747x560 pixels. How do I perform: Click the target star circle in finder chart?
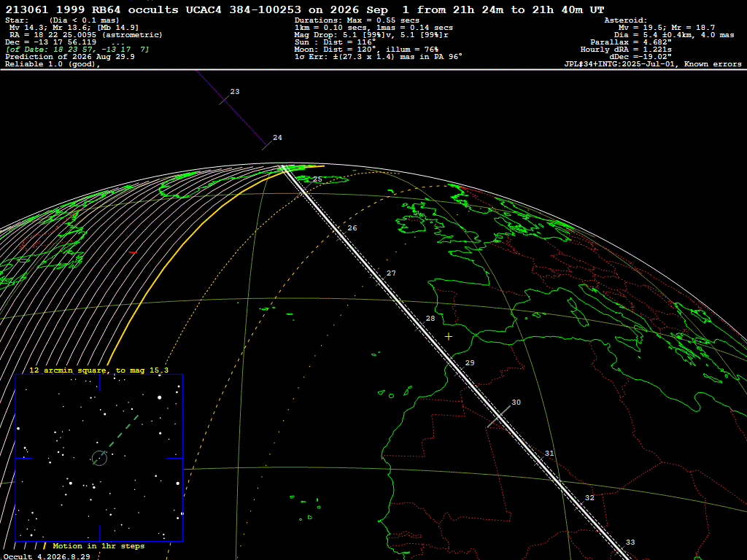point(99,458)
